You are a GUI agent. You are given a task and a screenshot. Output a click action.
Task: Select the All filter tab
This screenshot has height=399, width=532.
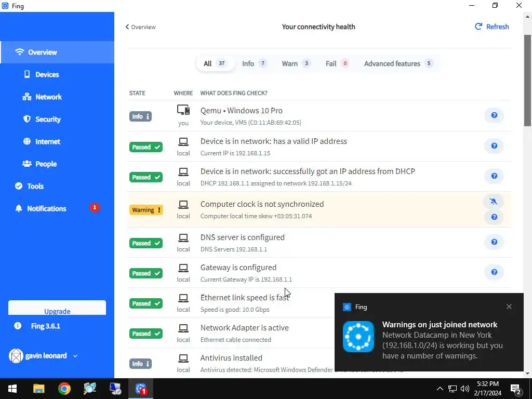215,63
